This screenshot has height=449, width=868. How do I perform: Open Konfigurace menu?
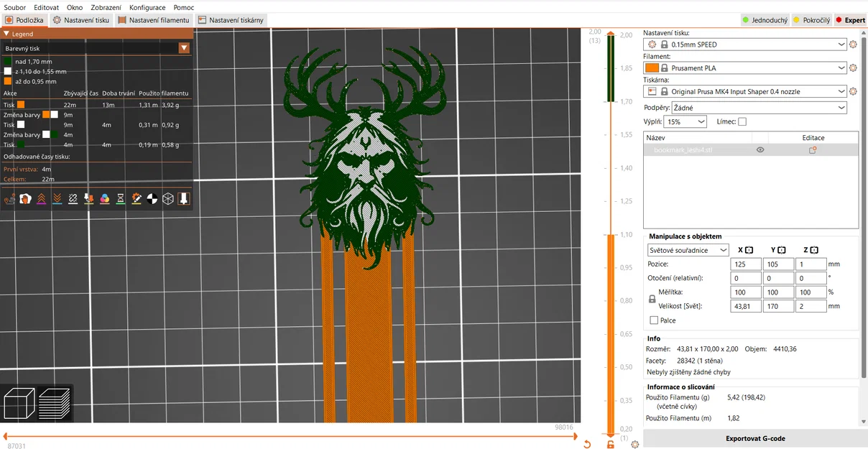click(x=147, y=7)
